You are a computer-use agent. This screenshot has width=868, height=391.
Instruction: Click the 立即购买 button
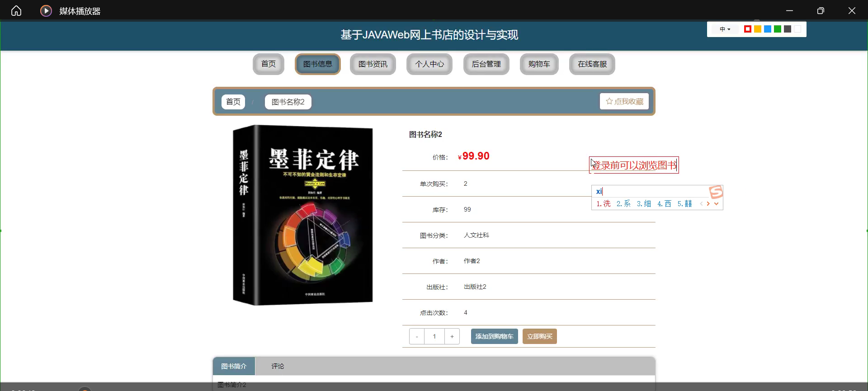(x=540, y=336)
